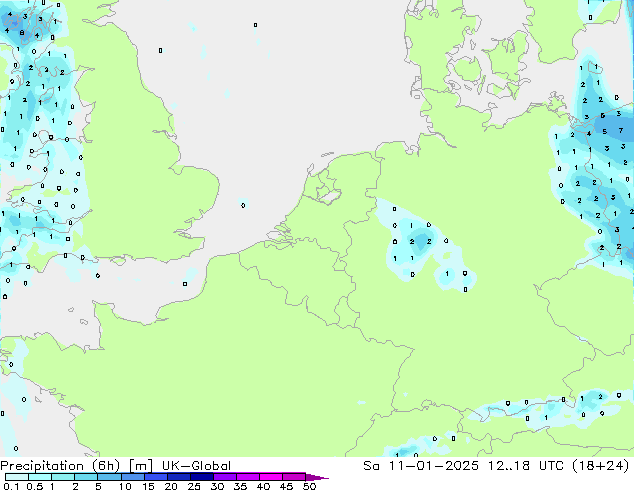Click the 25–30 navy legend swatch

(202, 477)
